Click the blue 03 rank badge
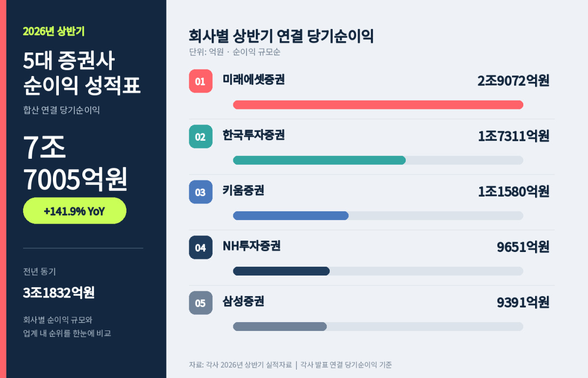Viewport: 588px width, 378px height. (201, 192)
